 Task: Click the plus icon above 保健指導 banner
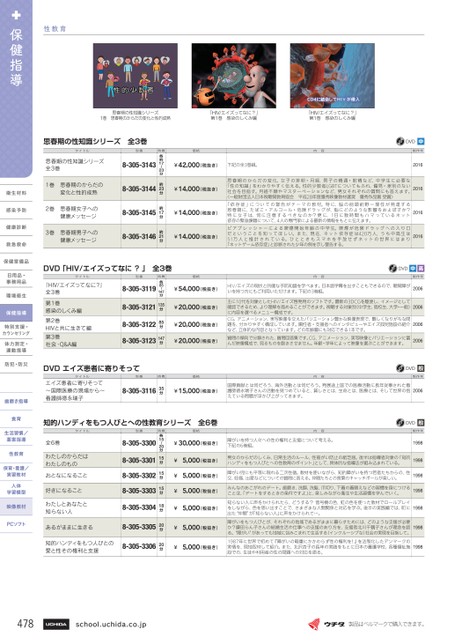pyautogui.click(x=16, y=15)
